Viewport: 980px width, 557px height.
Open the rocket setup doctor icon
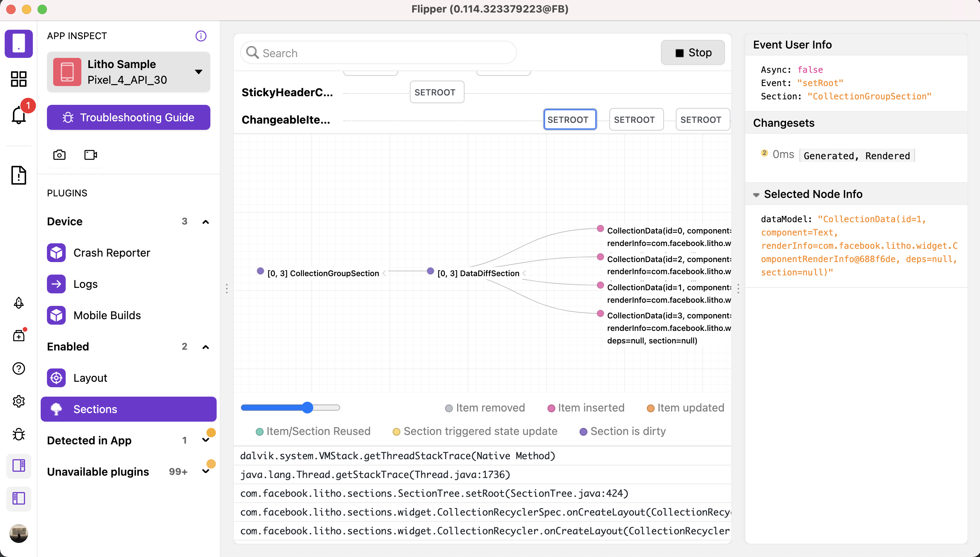tap(19, 303)
